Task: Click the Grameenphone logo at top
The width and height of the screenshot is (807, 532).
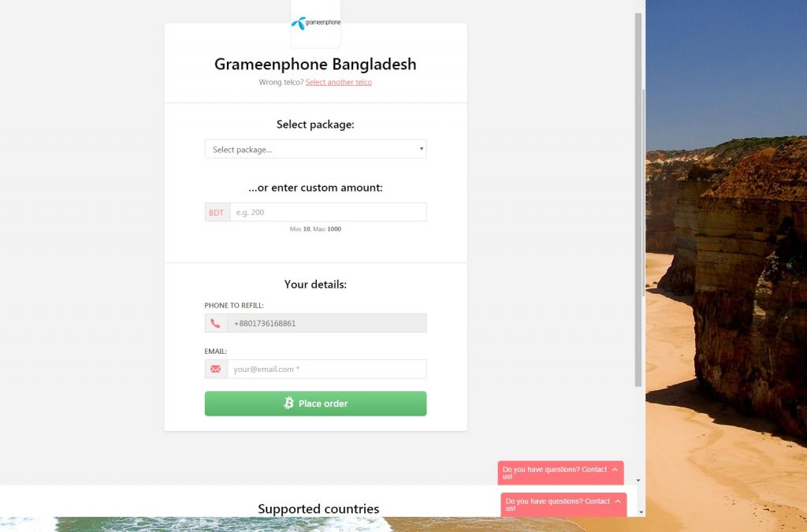Action: point(315,23)
